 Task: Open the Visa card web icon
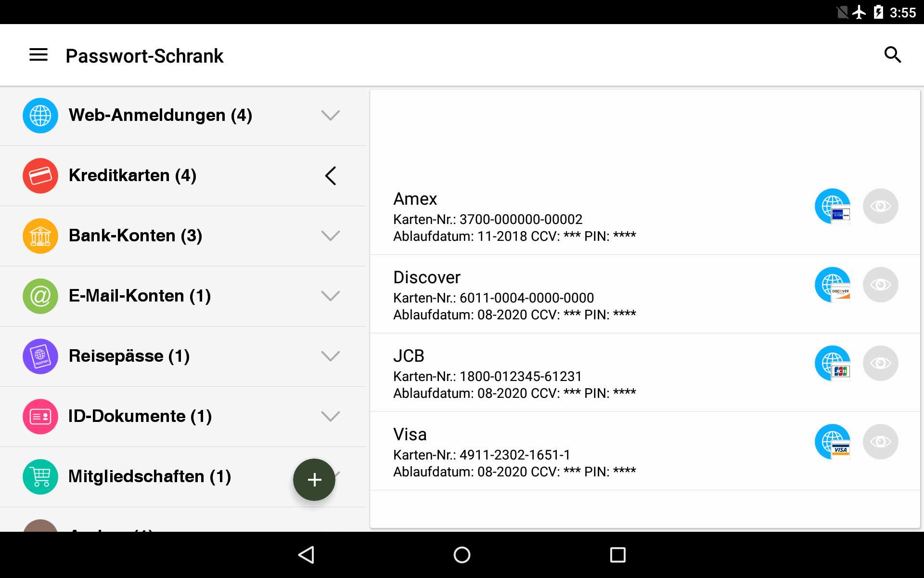(833, 442)
